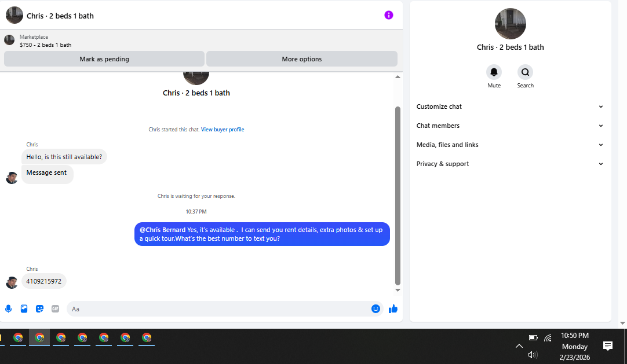Click the chat scrollbar up arrow
The width and height of the screenshot is (627, 364).
398,76
